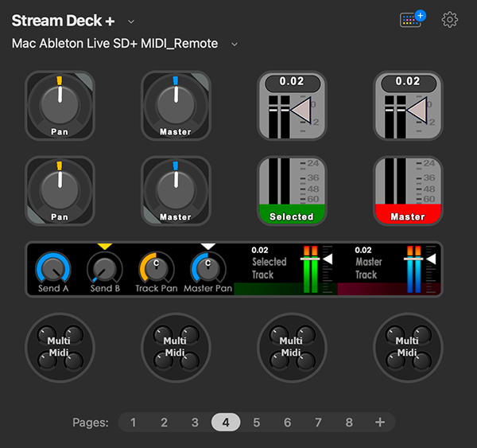This screenshot has width=477, height=448.
Task: Switch to page 8
Action: (349, 423)
